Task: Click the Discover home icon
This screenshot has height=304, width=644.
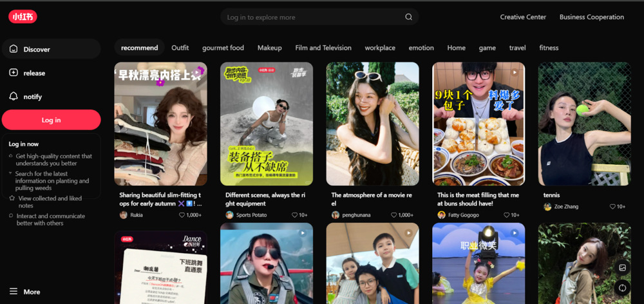Action: tap(14, 49)
